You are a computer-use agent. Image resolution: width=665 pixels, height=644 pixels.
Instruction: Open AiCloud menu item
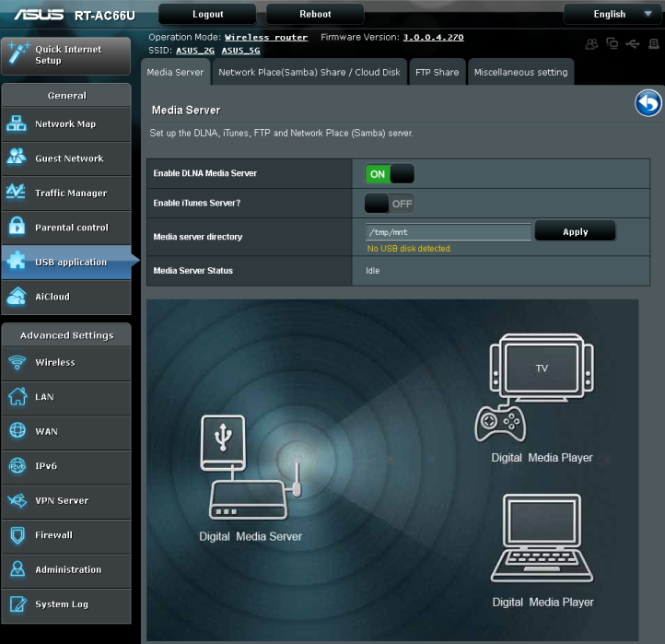click(x=66, y=297)
